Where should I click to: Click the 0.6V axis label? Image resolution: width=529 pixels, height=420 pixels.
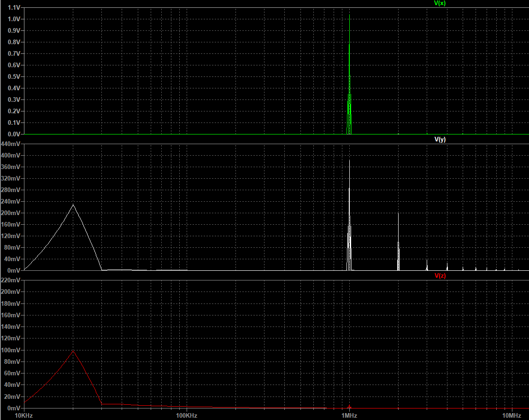14,65
